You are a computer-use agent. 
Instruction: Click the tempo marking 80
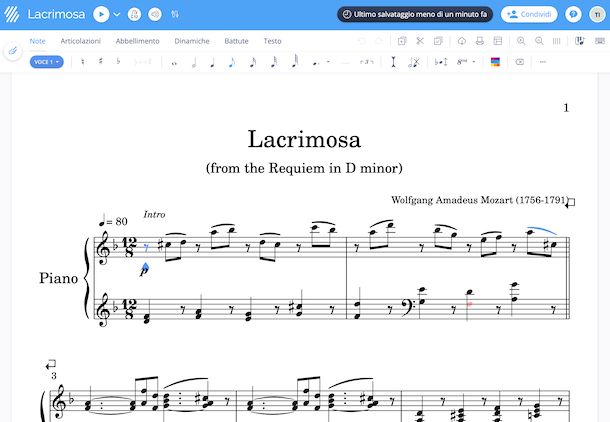coord(113,221)
